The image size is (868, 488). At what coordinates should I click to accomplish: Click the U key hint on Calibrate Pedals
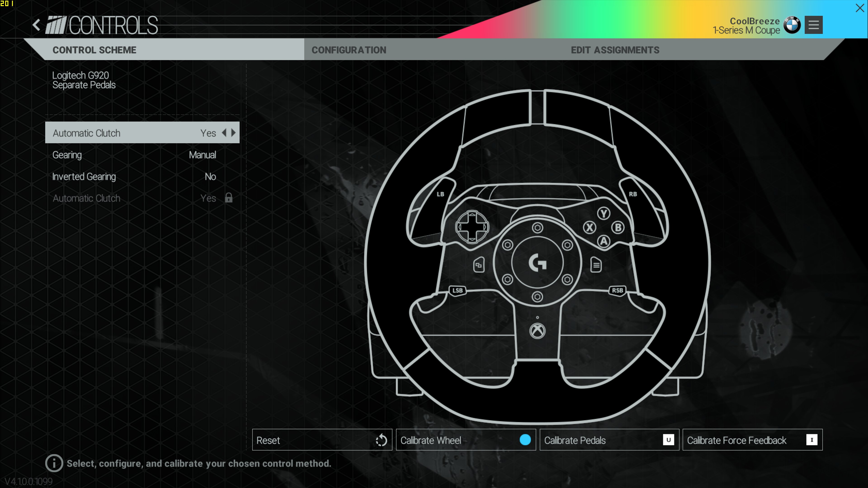669,440
